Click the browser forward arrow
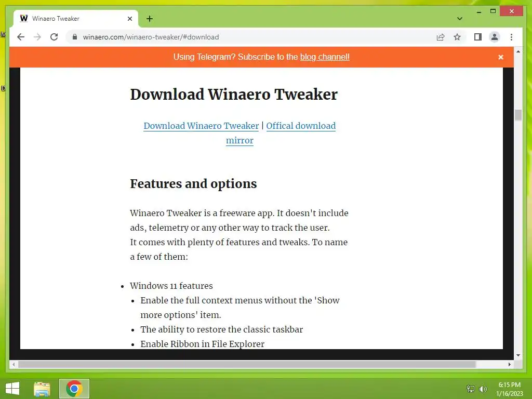 (37, 37)
